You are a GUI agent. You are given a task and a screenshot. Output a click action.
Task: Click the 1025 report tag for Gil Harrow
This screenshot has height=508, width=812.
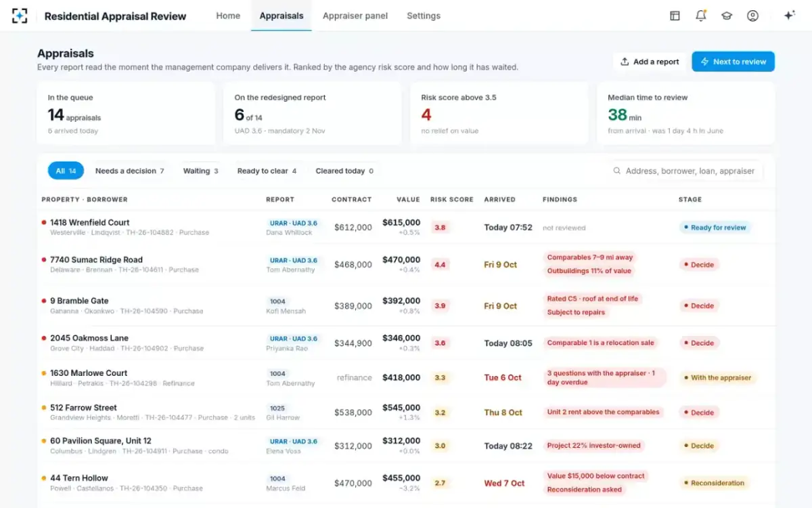277,408
